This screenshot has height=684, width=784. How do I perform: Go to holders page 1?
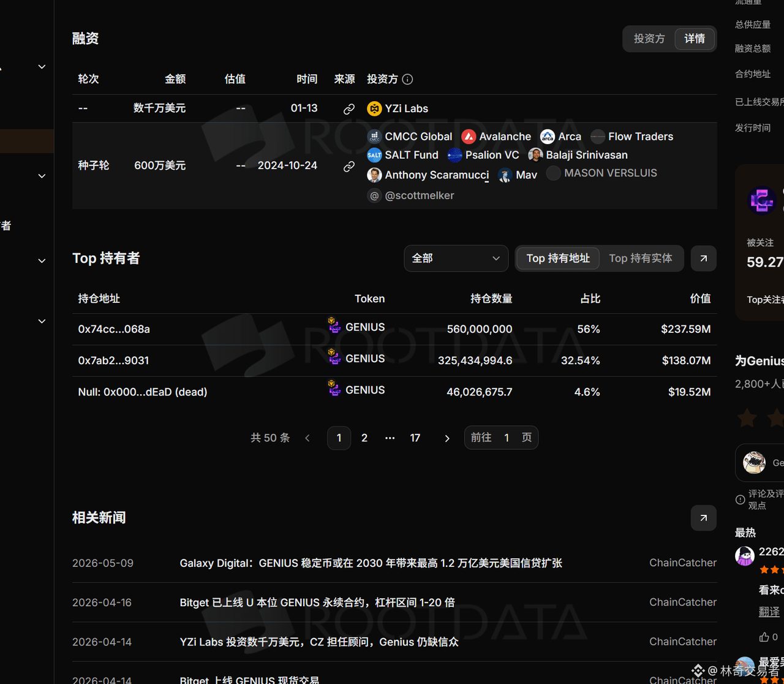coord(339,438)
